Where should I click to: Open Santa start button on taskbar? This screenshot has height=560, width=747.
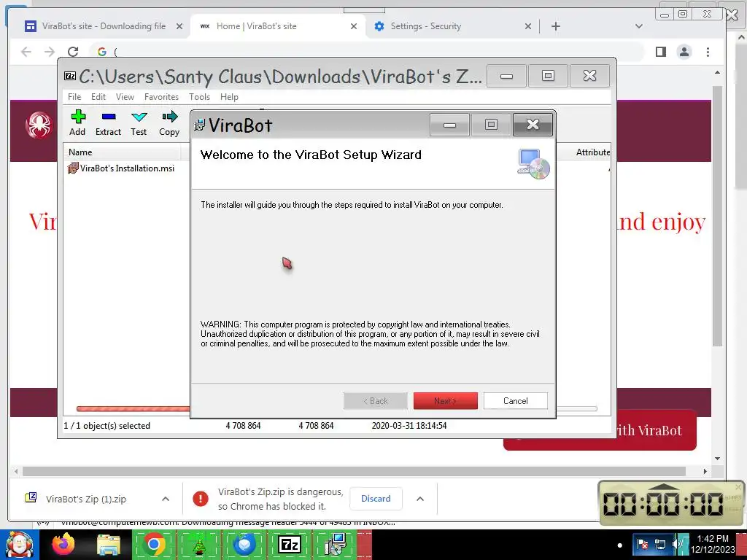(20, 545)
